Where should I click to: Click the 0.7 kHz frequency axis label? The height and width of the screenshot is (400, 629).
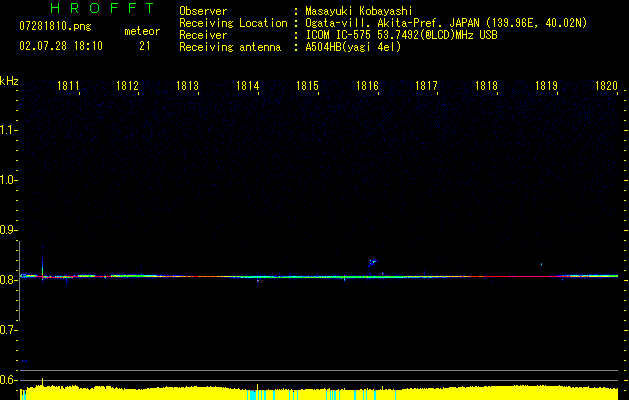click(x=8, y=329)
